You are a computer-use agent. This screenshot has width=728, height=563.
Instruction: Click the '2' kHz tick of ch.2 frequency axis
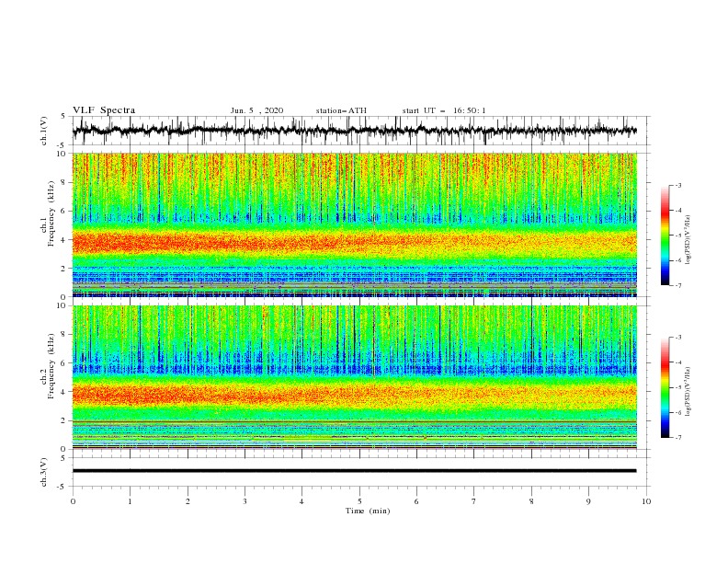tap(65, 420)
